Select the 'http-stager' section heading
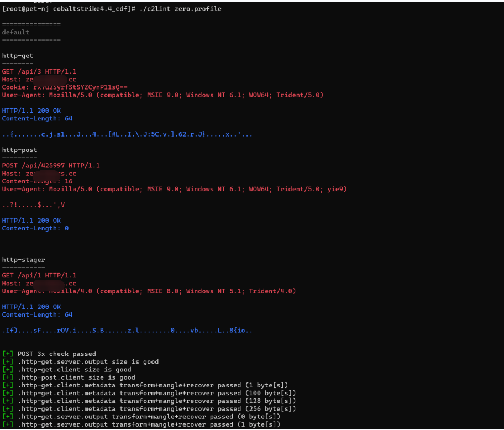Screen dimensions: 504x430 (23, 260)
